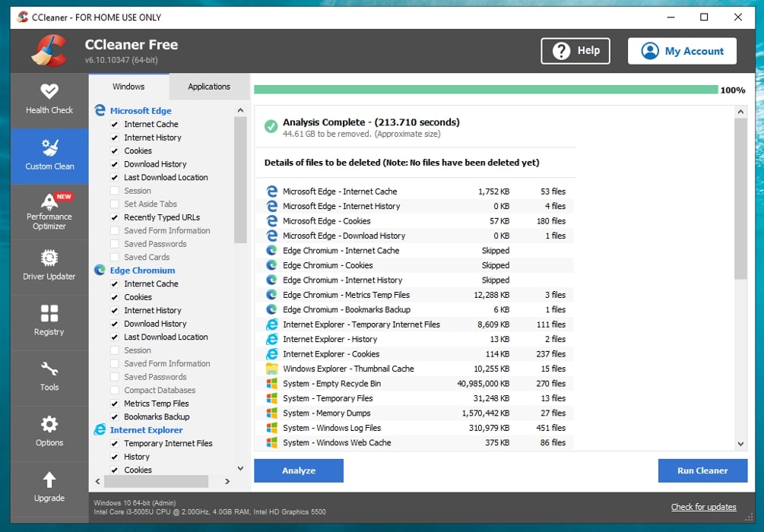
Task: Select the Windows tab
Action: click(128, 86)
